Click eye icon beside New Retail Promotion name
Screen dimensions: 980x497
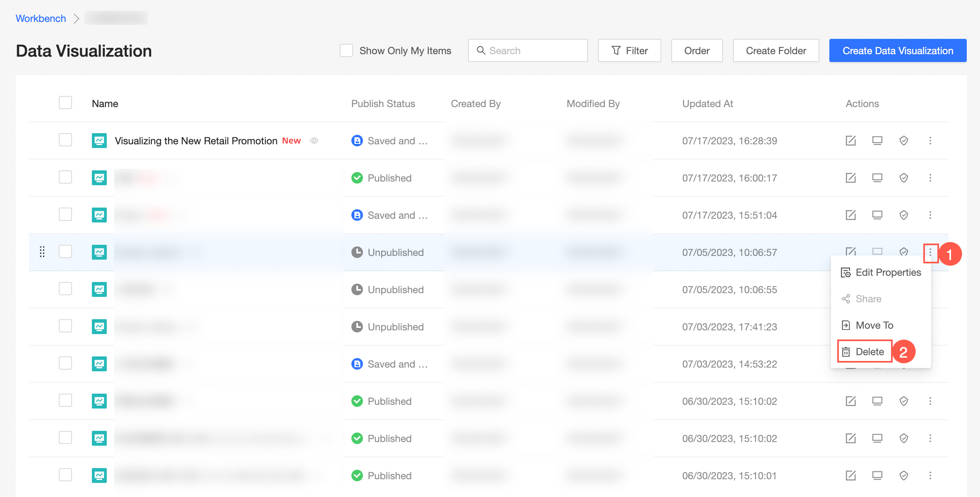(x=314, y=141)
